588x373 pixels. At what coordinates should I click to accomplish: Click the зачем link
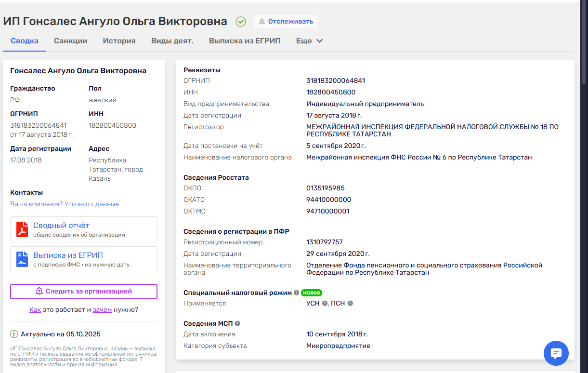point(102,310)
